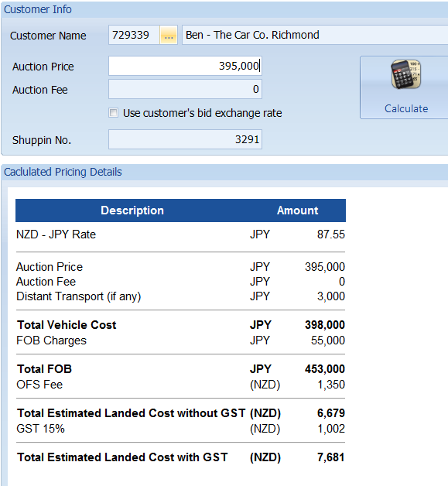Click into the Shuppin No. field
Viewport: 448px width, 486px height.
click(x=185, y=139)
